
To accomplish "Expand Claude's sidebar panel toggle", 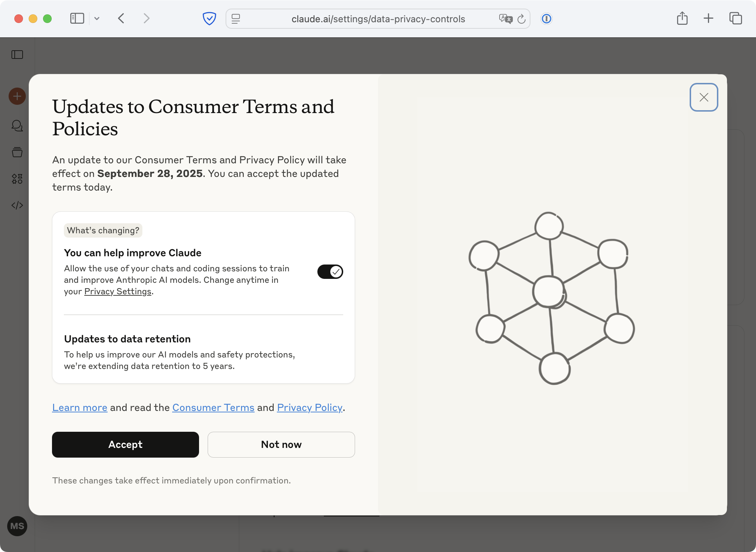I will (x=17, y=55).
